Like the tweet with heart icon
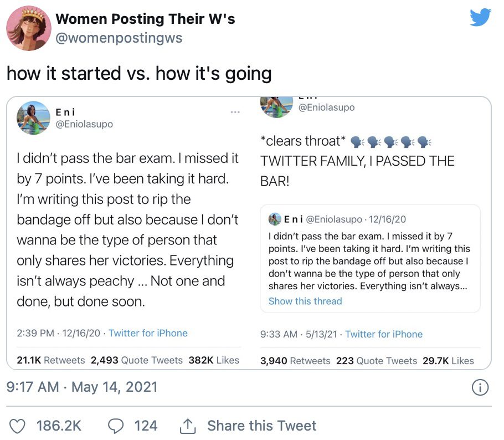Viewport: 504px width, 440px height. coord(17,426)
